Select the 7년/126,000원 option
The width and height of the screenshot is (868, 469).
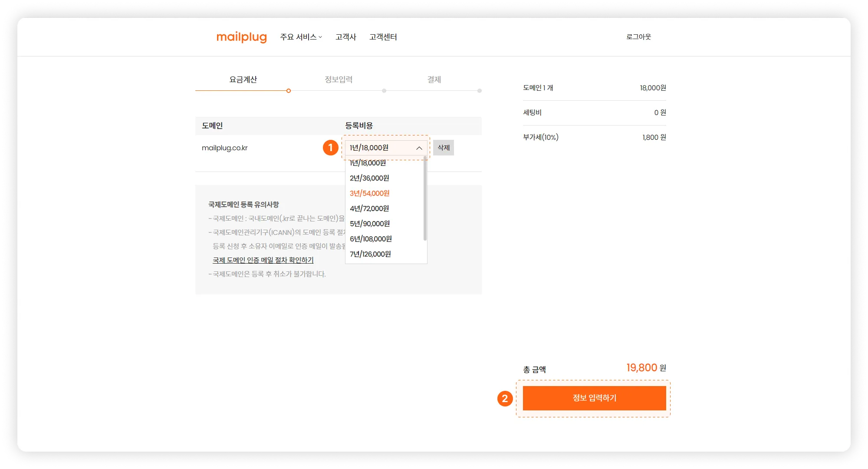[x=370, y=254]
